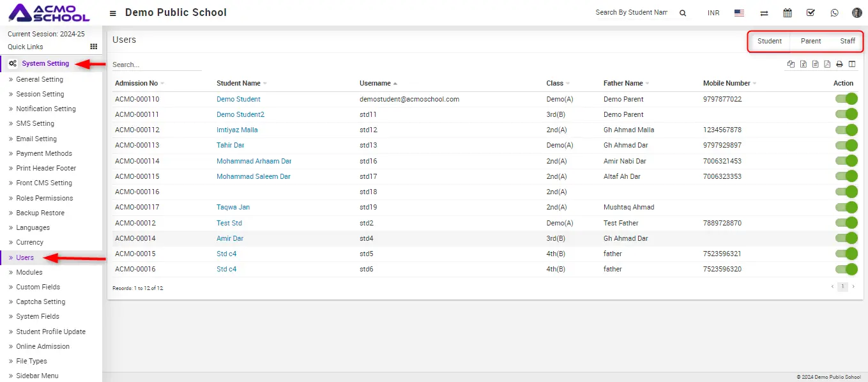Open the Tahir Dar student link

pyautogui.click(x=230, y=145)
